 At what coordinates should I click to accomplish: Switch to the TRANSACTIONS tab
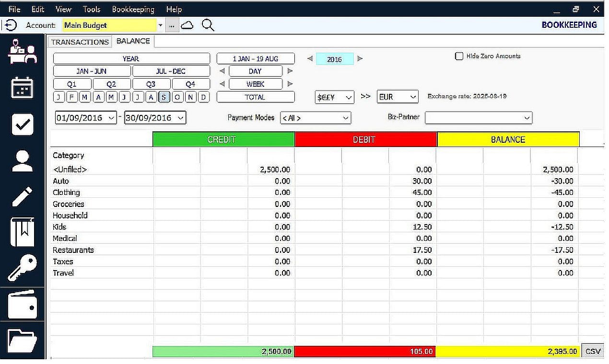click(x=80, y=42)
